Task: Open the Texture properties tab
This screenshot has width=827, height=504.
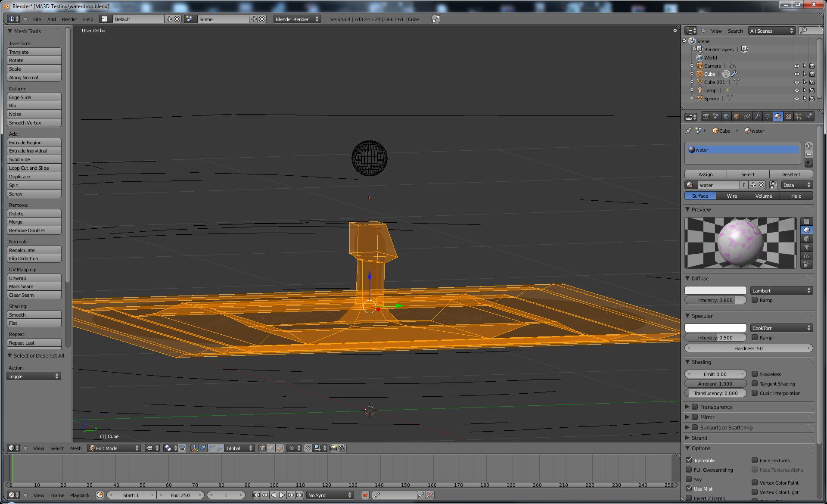Action: coord(788,116)
